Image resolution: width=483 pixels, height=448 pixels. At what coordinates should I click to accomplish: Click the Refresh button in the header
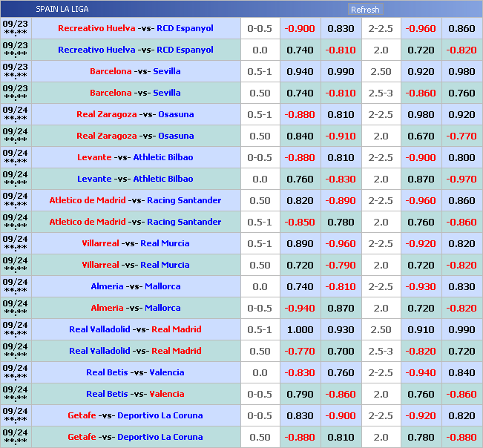(364, 10)
